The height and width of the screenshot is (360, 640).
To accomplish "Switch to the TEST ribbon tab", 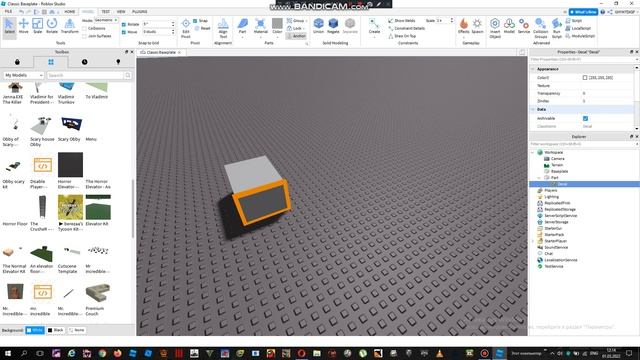I will 105,12.
